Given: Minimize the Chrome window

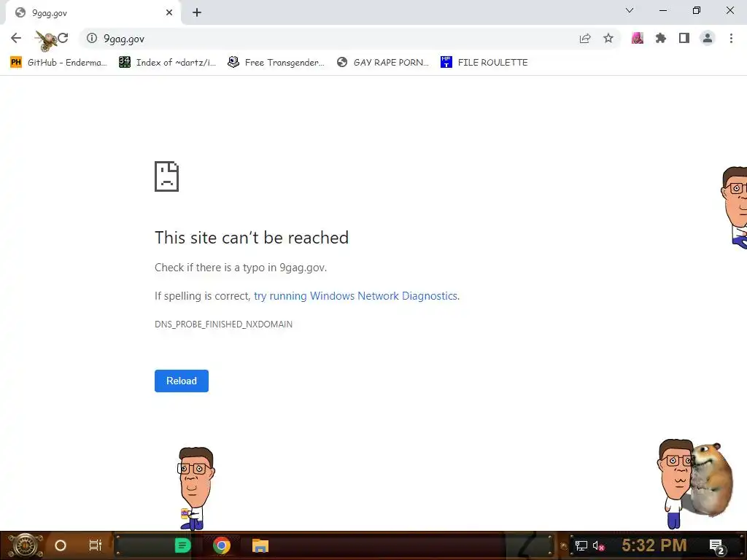Looking at the screenshot, I should [x=663, y=10].
